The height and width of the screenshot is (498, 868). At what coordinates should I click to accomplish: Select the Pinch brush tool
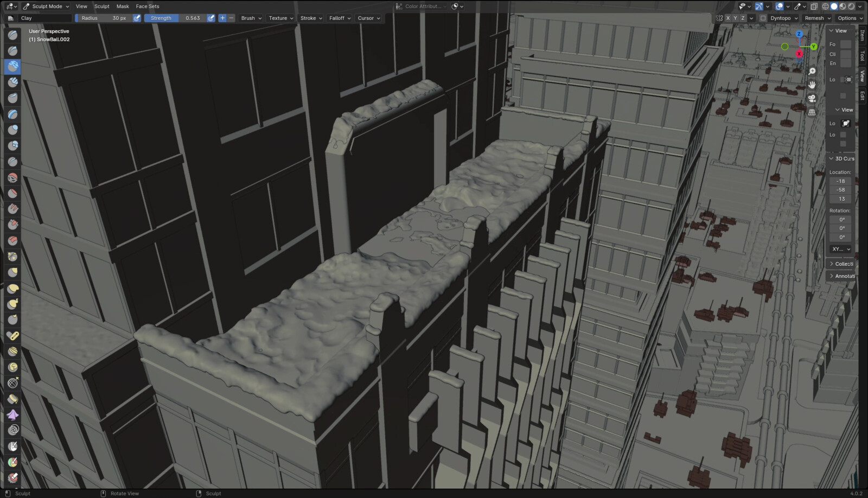(12, 257)
